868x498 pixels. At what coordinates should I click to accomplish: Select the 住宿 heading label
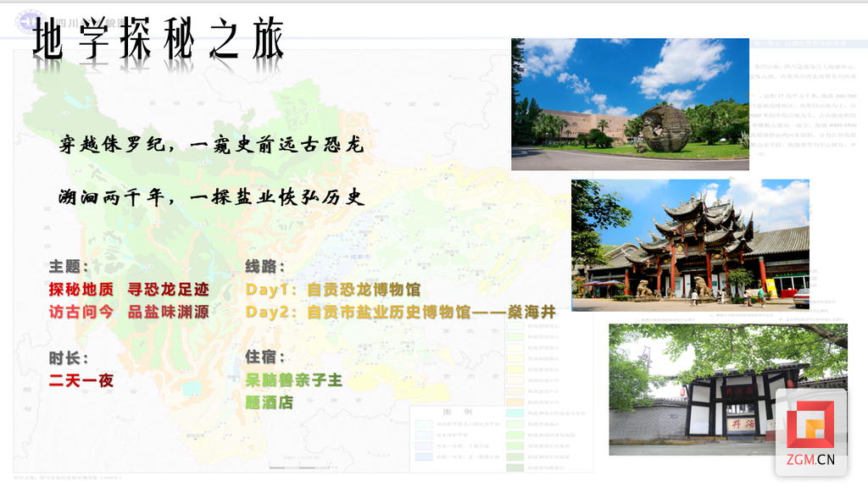[265, 357]
